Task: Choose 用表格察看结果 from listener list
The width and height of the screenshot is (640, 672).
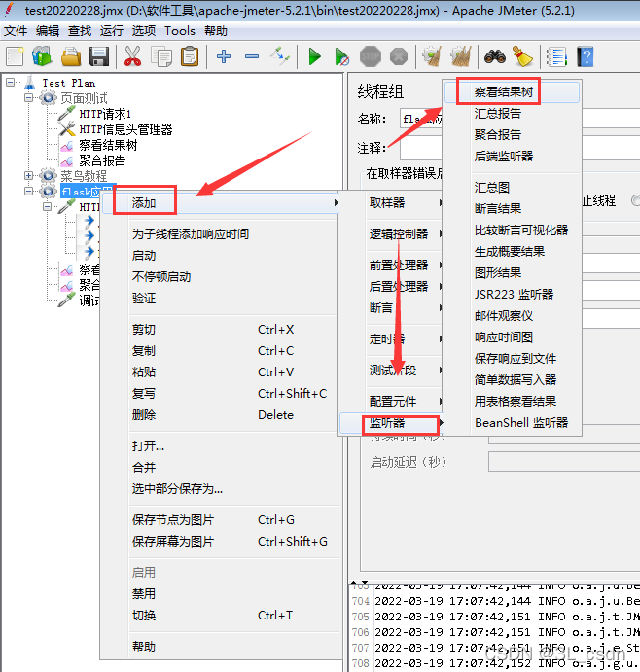Action: tap(515, 402)
